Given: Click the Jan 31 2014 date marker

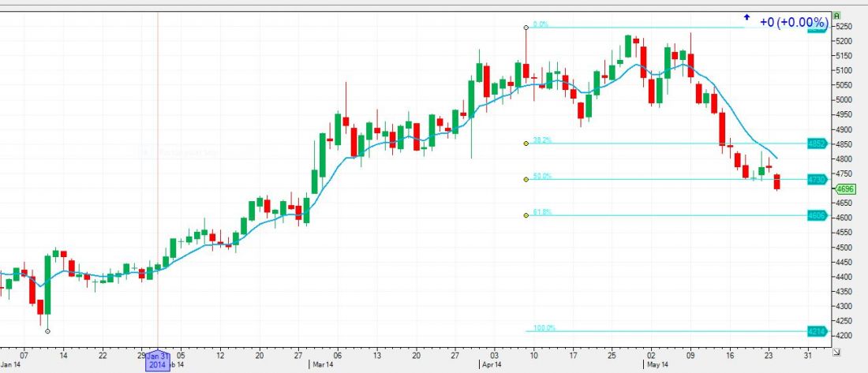Looking at the screenshot, I should [x=158, y=360].
